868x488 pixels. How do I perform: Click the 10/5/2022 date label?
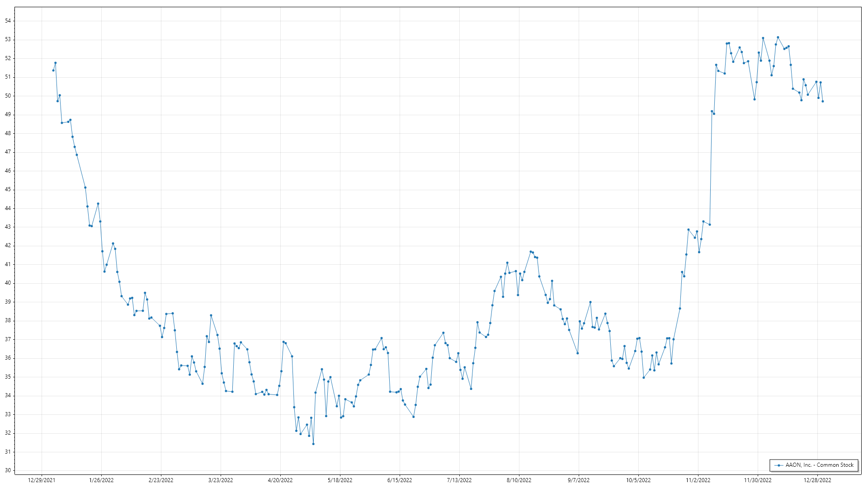coord(638,480)
